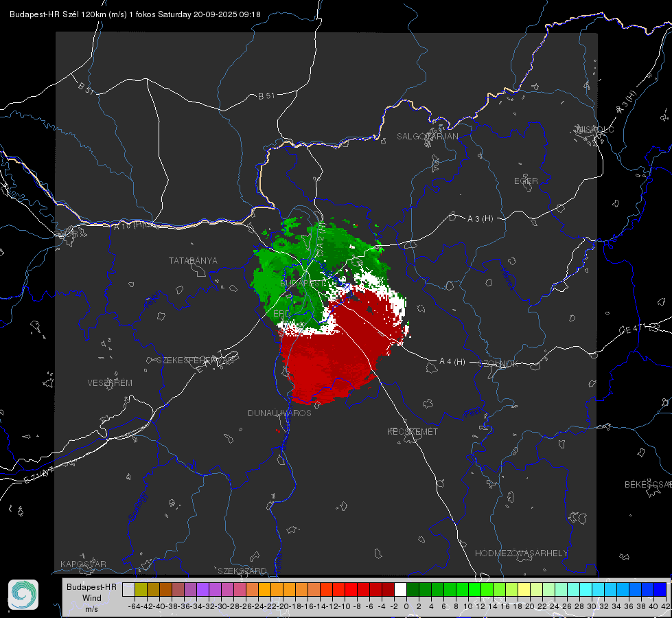Click the SZEKSZÁRD city label
Screen dimensions: 672x618
point(242,571)
